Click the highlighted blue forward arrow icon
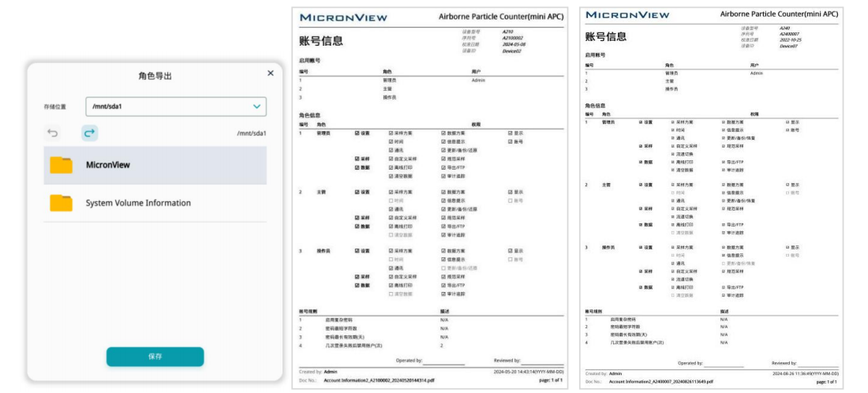The width and height of the screenshot is (868, 393). 90,133
